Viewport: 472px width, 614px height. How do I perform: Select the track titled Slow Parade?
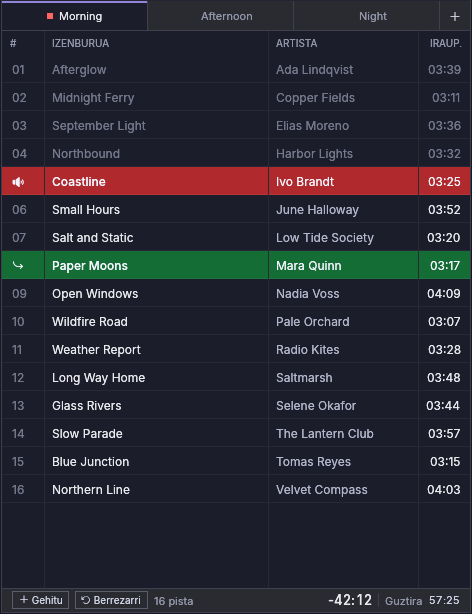(x=87, y=433)
